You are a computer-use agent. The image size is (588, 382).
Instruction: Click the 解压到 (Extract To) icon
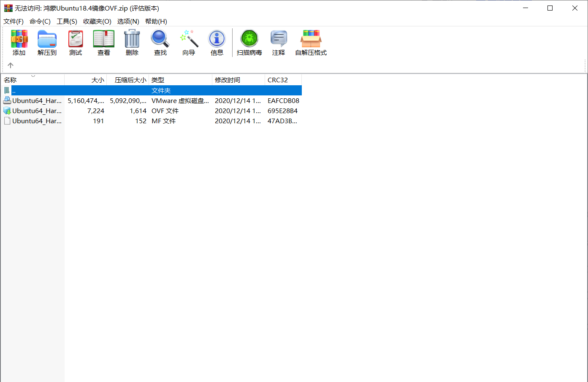tap(47, 39)
